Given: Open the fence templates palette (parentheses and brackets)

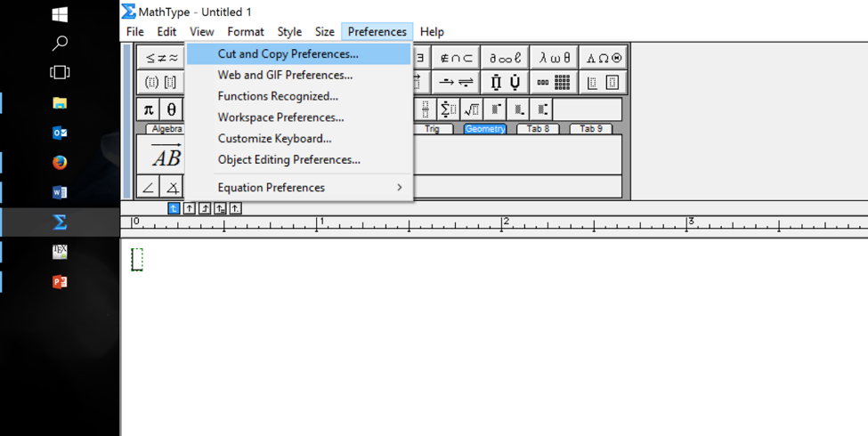Looking at the screenshot, I should click(162, 83).
